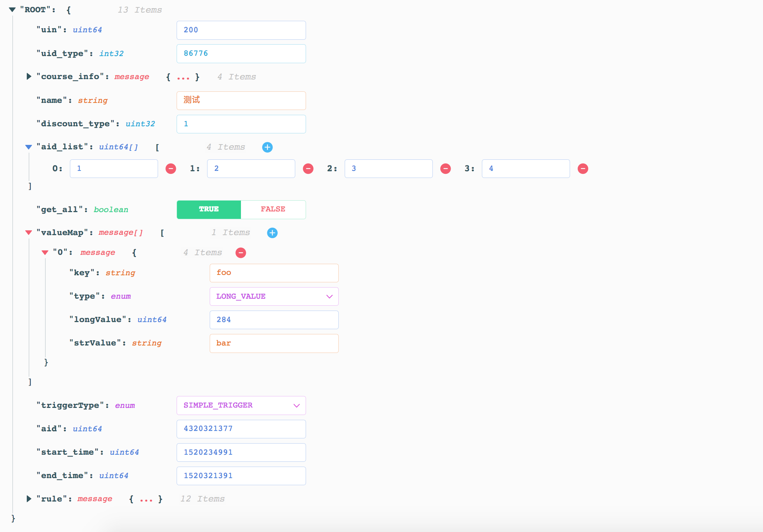
Task: Expand the rule message node
Action: [x=29, y=499]
